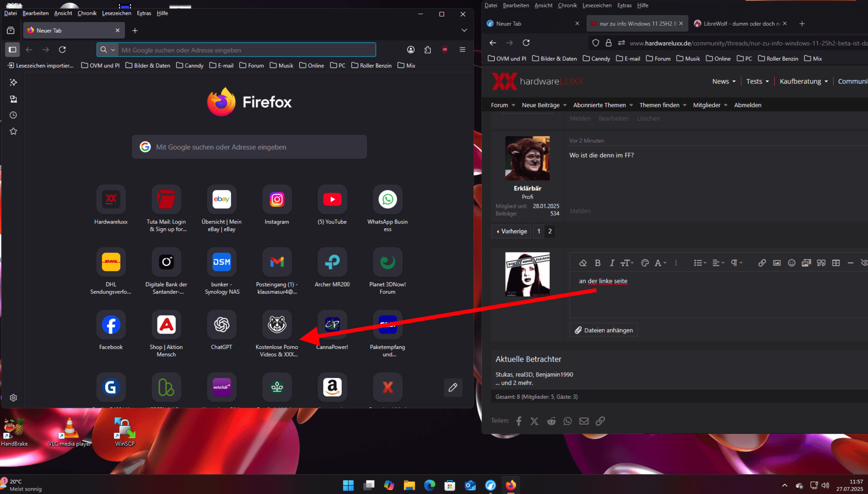
Task: Toggle italic formatting in the editor
Action: pos(612,263)
